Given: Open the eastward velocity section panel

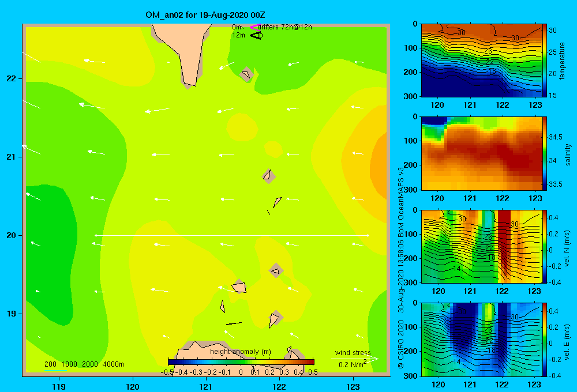Looking at the screenshot, I should [482, 340].
